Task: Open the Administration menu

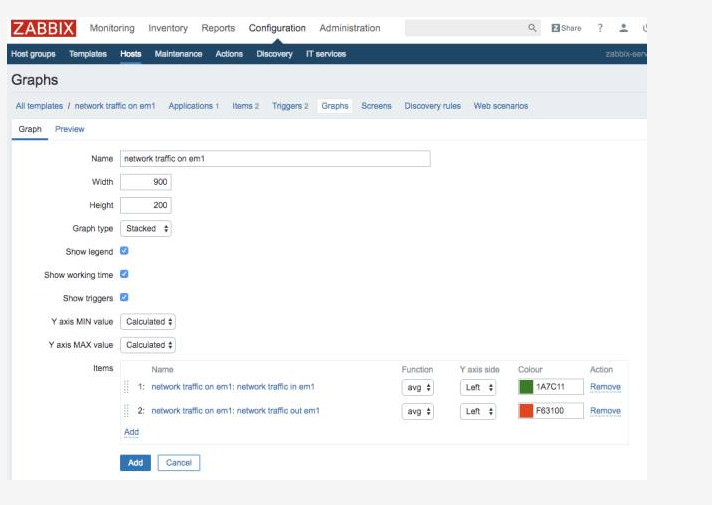Action: 350,28
